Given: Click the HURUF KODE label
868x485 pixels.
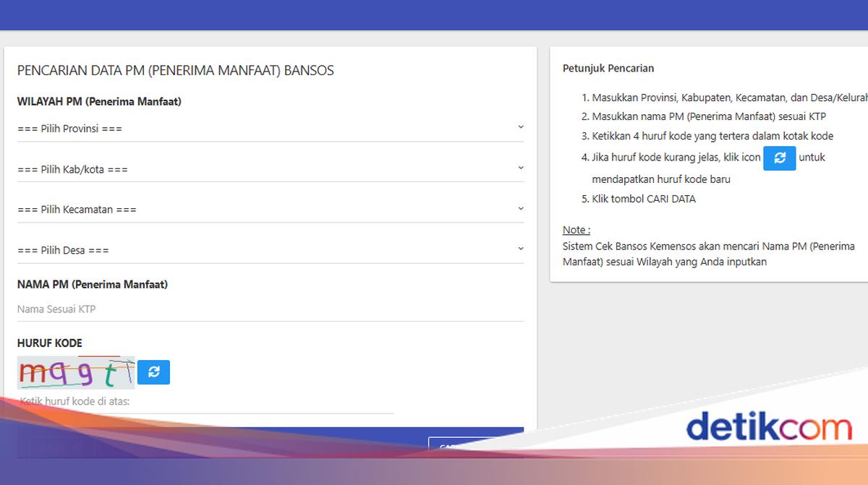Looking at the screenshot, I should [x=50, y=343].
